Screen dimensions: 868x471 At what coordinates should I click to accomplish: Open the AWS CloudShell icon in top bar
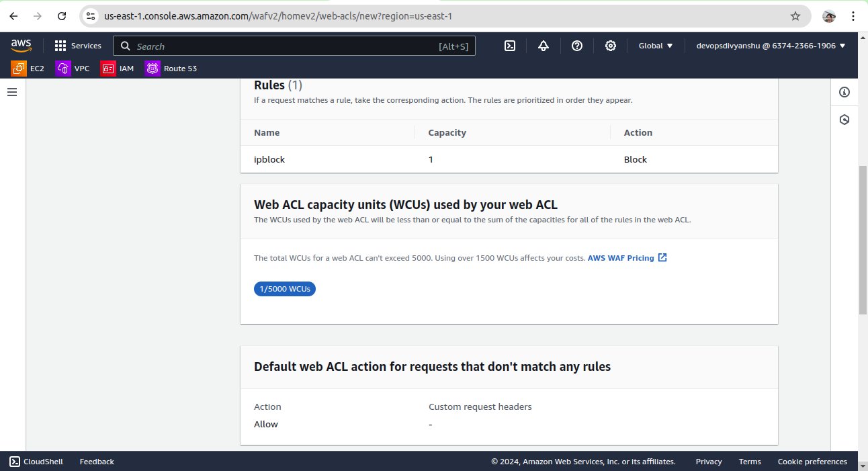(510, 46)
